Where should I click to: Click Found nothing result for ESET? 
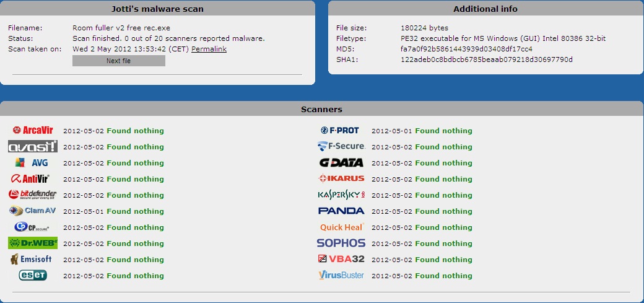coord(135,276)
